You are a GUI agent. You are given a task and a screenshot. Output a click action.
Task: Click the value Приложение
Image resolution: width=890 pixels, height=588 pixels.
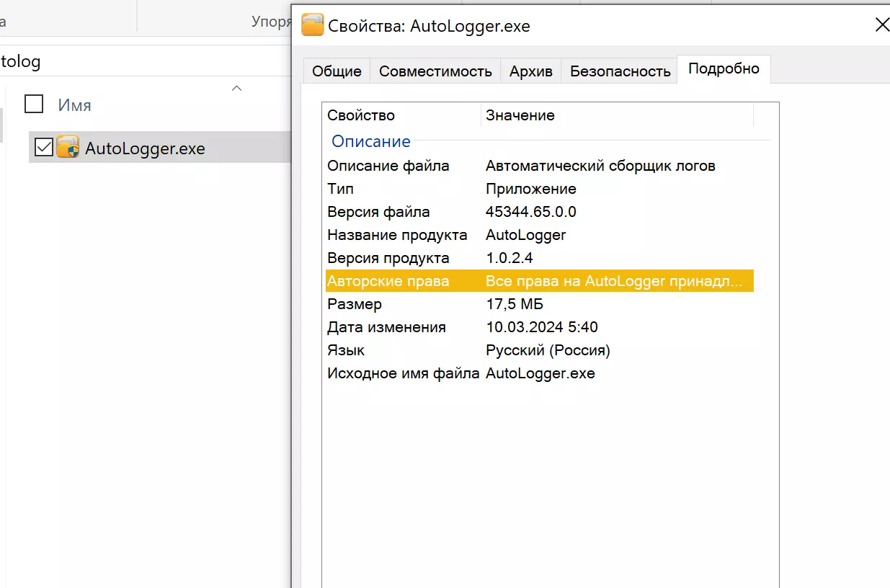pos(531,189)
